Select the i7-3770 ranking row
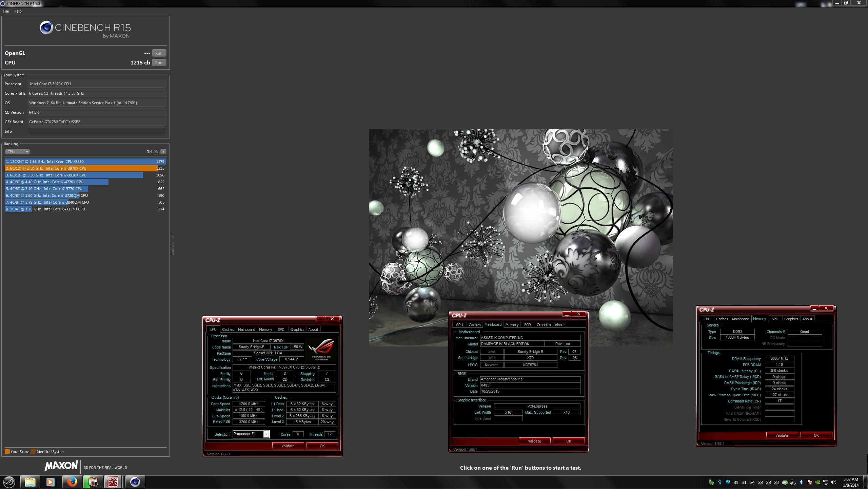This screenshot has width=868, height=490. 85,189
